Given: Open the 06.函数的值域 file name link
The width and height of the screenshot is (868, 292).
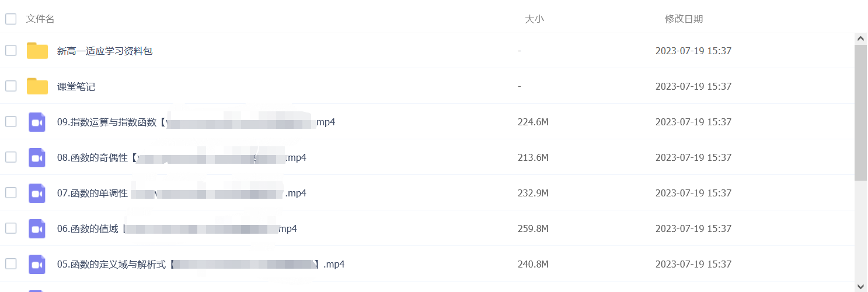Looking at the screenshot, I should 177,228.
